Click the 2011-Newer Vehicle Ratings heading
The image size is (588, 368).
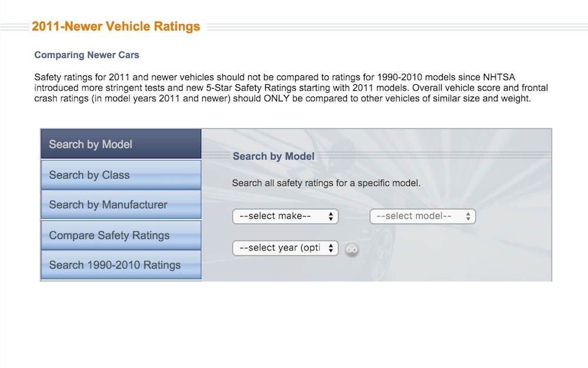pos(116,26)
